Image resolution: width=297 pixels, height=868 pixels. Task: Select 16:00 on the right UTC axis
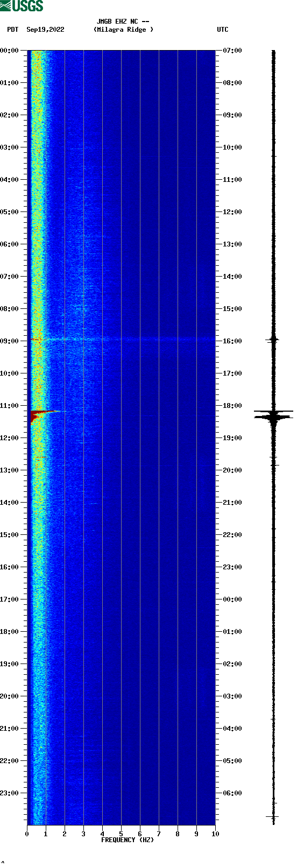[x=232, y=341]
